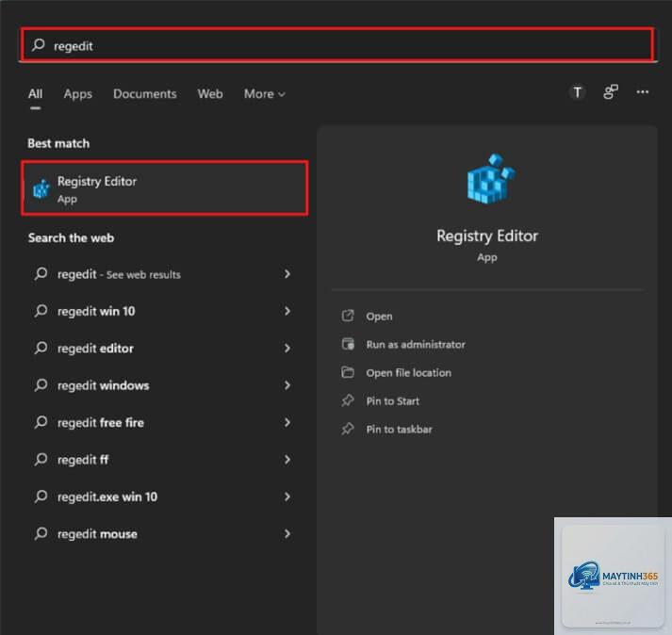The image size is (672, 635).
Task: Expand chevron next to 'regedit win 10'
Action: [x=287, y=311]
